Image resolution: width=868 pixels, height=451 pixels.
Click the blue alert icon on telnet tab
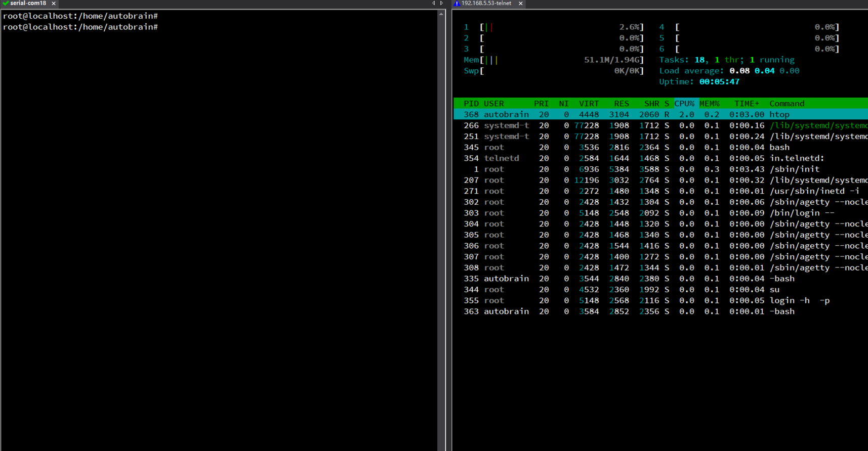point(457,4)
